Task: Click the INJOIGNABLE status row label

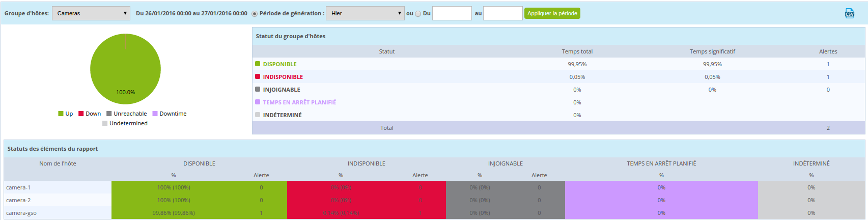Action: click(282, 90)
